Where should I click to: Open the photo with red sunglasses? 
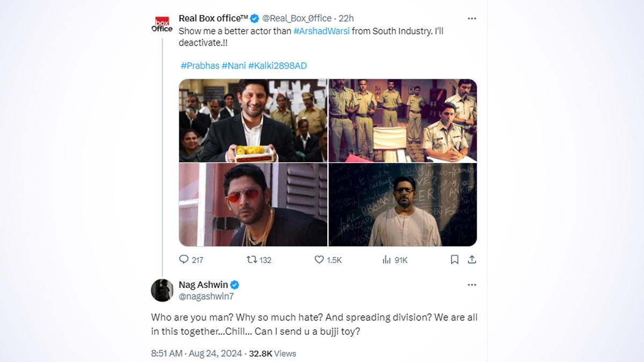coord(253,205)
